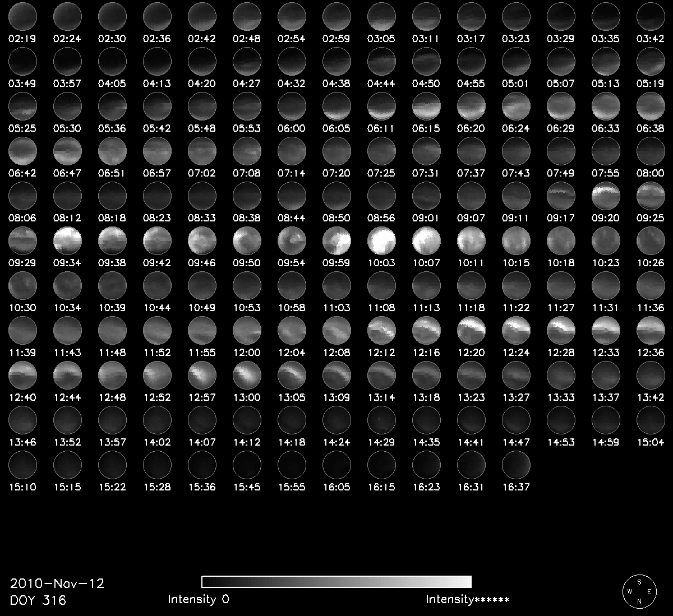Image resolution: width=673 pixels, height=616 pixels.
Task: Click the Intensity 0 label
Action: coord(199,599)
